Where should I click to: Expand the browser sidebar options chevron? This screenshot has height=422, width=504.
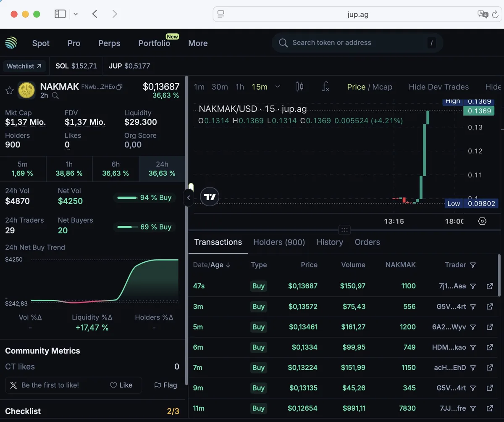pos(76,14)
